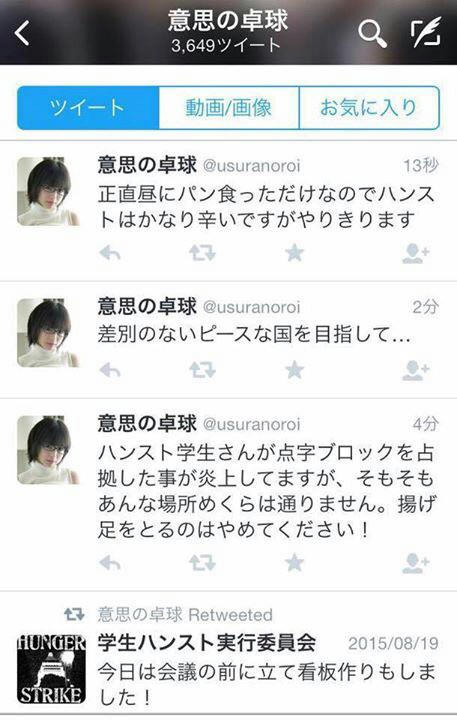Open the search magnifier icon
This screenshot has width=457, height=720.
coord(372,33)
